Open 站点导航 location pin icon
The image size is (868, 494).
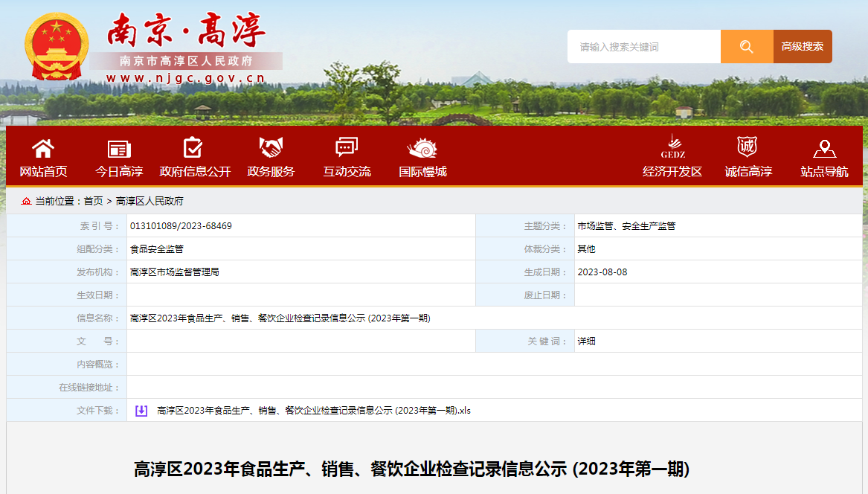[824, 148]
